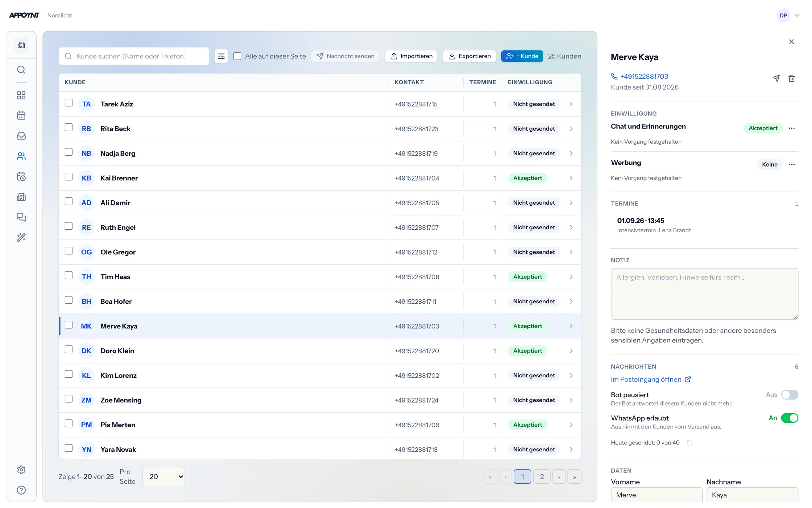Open the calendar icon in sidebar
The image size is (812, 508).
(21, 116)
